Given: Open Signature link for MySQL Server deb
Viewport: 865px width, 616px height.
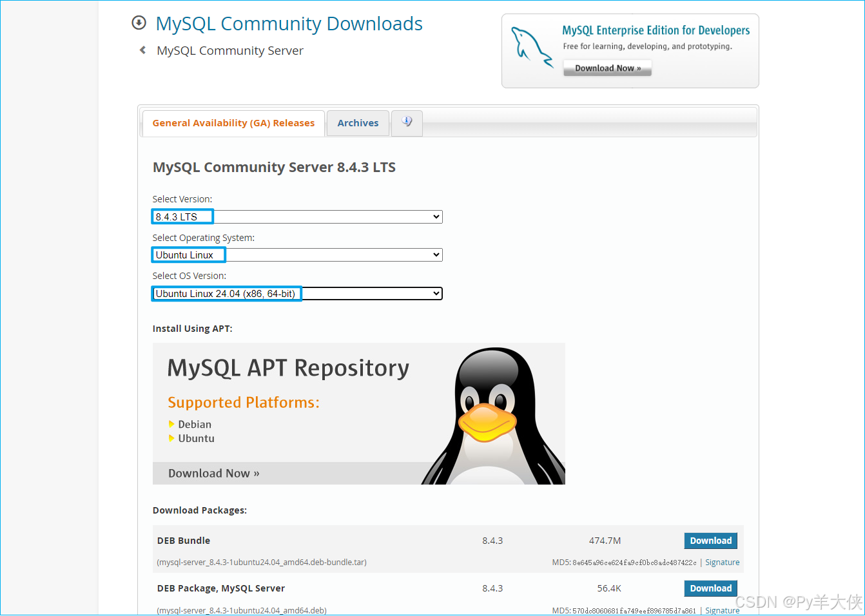Looking at the screenshot, I should coord(722,610).
